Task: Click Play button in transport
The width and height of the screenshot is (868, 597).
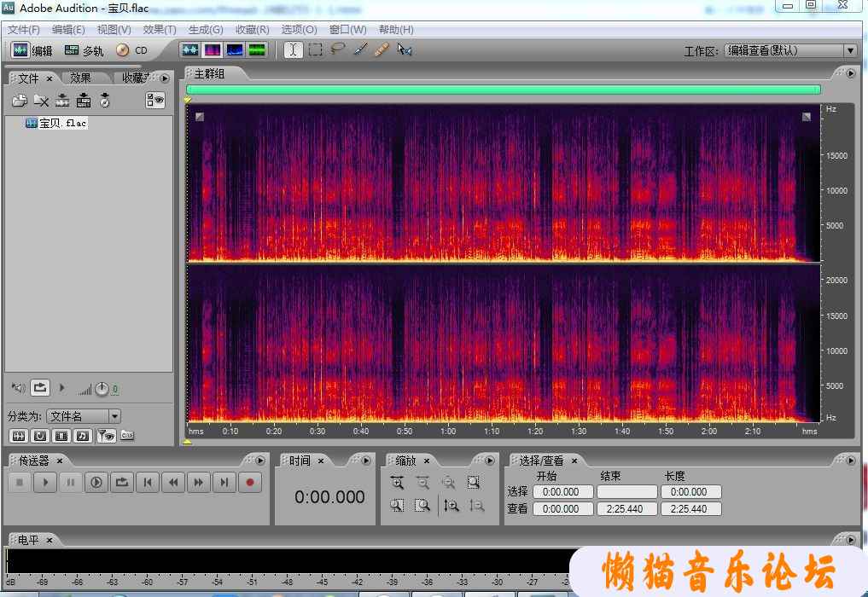Action: [x=45, y=483]
